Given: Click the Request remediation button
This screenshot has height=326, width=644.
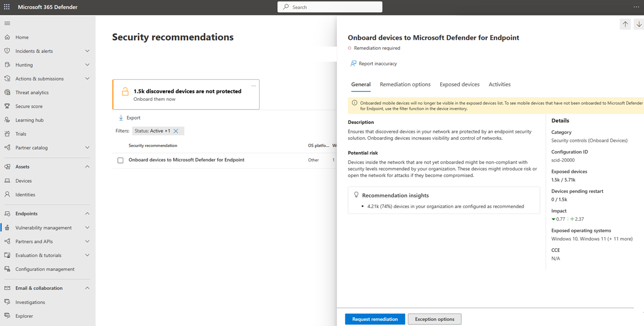Looking at the screenshot, I should (x=375, y=319).
